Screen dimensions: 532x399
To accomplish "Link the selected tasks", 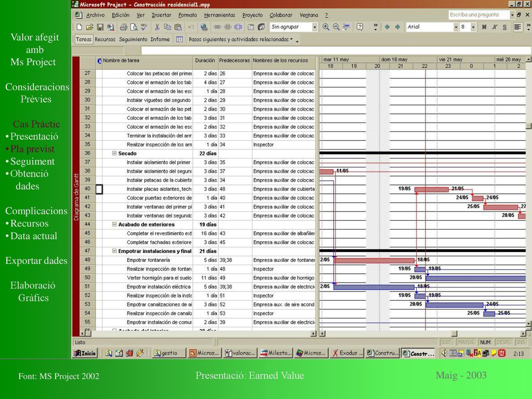I will [217, 27].
